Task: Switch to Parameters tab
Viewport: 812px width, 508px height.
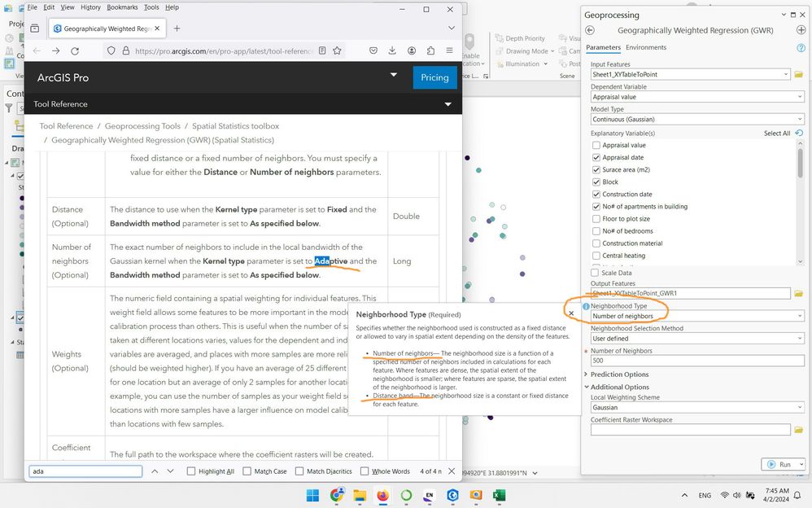Action: [x=603, y=47]
